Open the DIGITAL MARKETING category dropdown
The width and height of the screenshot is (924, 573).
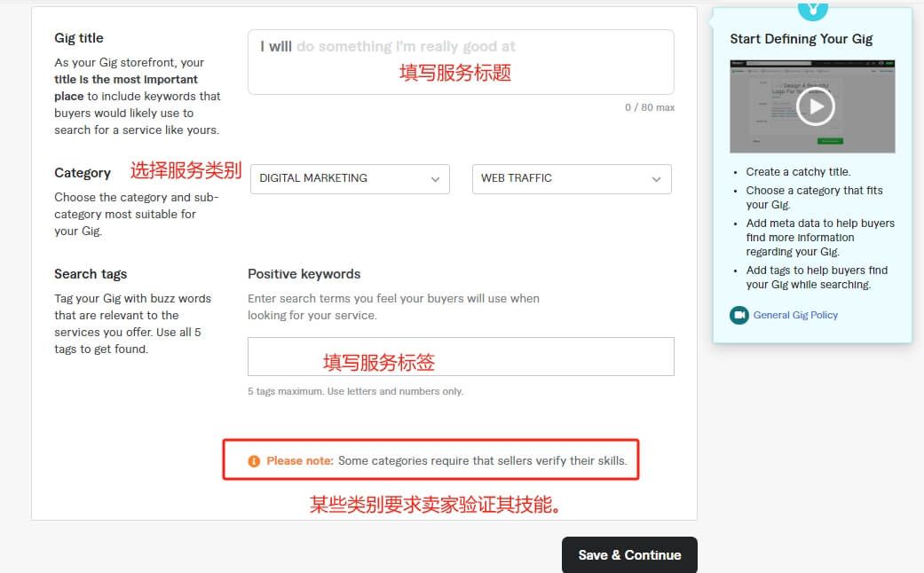349,178
